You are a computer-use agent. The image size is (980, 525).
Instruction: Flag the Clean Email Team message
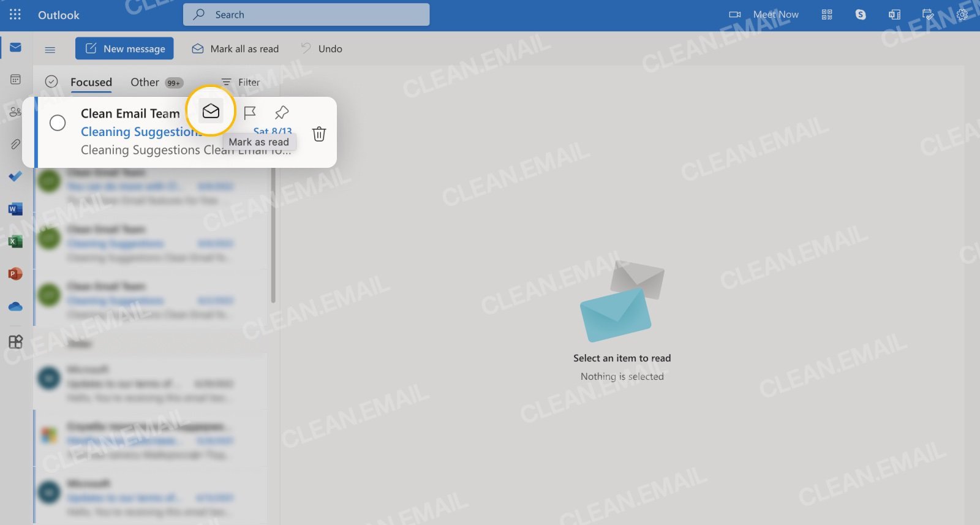[x=250, y=113]
